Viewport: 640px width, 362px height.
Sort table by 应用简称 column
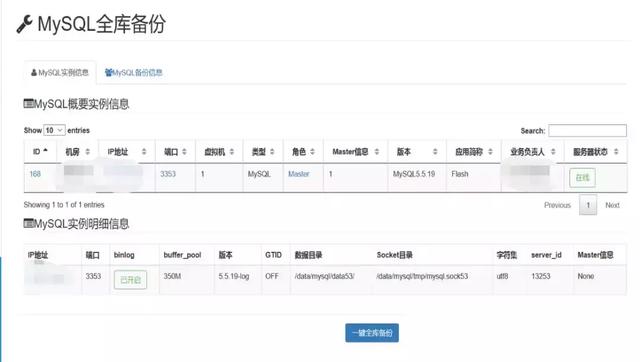pos(474,152)
